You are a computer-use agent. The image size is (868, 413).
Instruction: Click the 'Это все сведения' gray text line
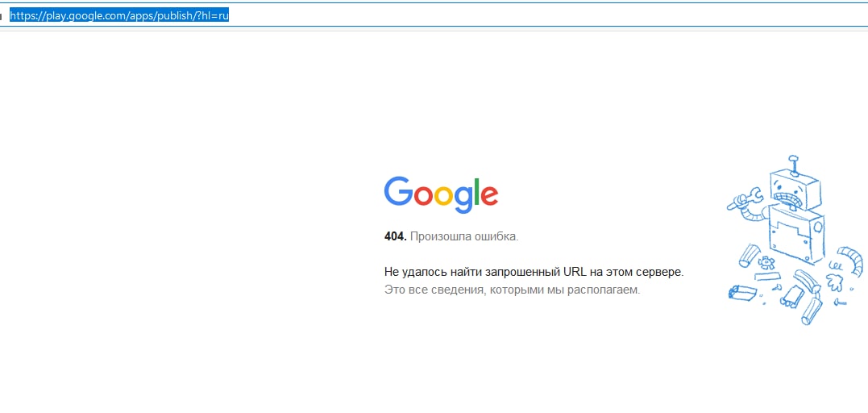pyautogui.click(x=512, y=290)
